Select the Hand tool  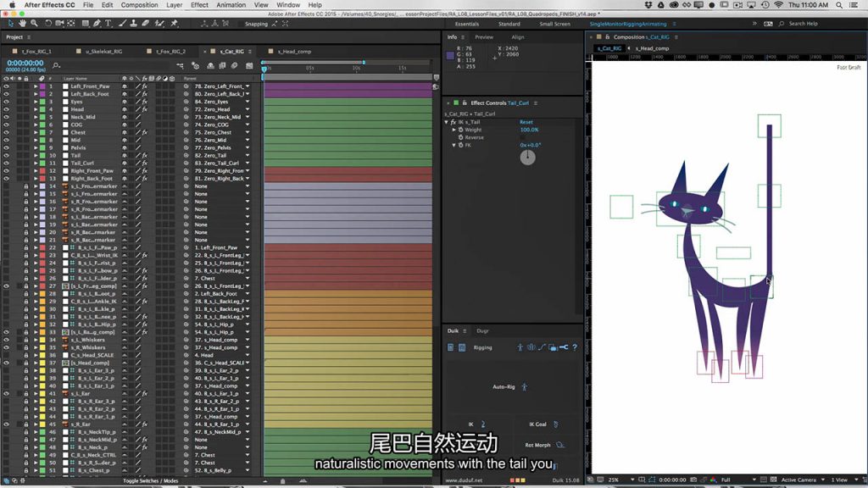click(22, 24)
